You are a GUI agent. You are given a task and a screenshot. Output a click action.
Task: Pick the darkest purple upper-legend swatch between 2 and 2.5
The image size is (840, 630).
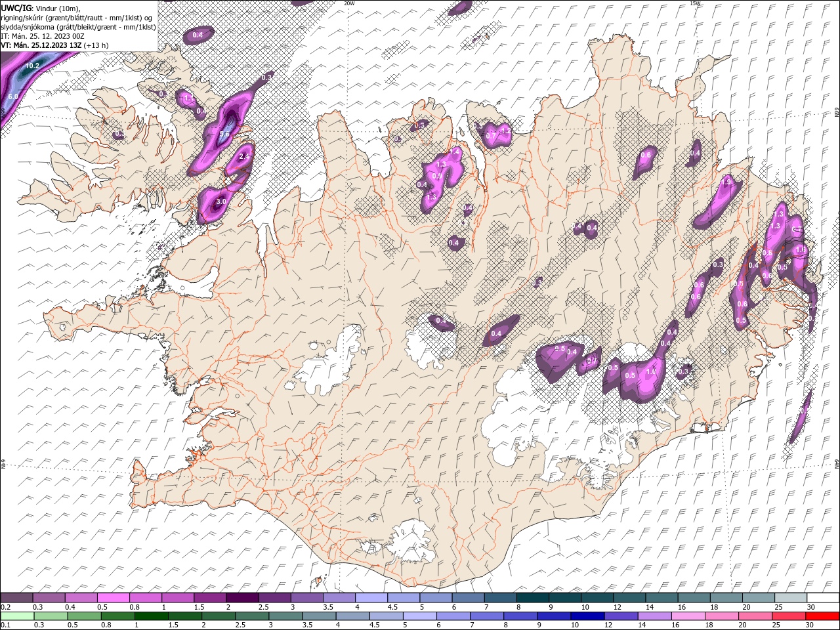click(242, 598)
